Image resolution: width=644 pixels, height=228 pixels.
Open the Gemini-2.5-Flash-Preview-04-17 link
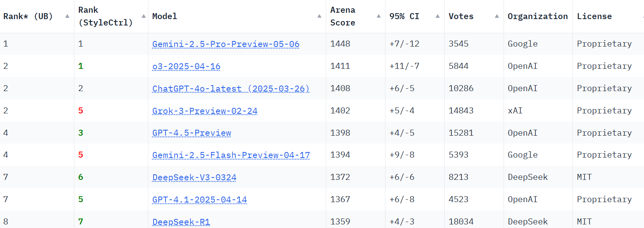click(231, 155)
